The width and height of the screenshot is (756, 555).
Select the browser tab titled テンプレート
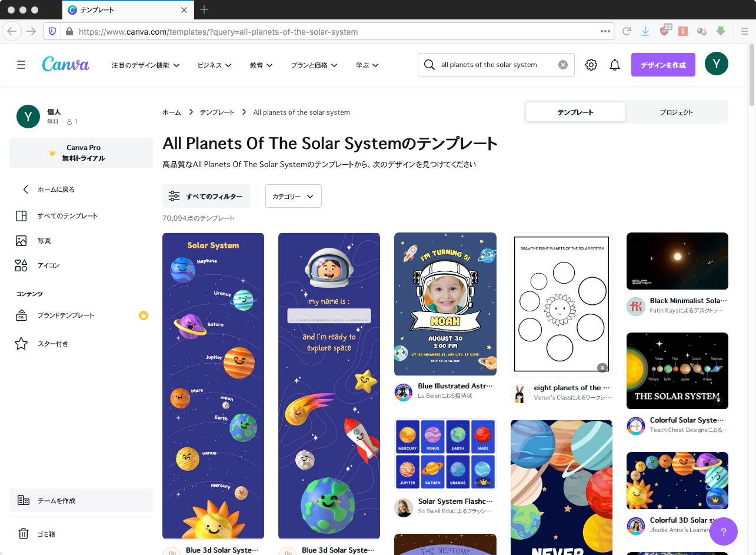[128, 10]
